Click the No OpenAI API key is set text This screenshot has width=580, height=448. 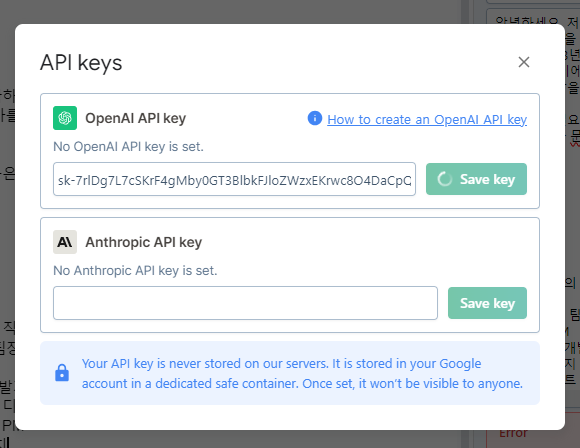[128, 146]
